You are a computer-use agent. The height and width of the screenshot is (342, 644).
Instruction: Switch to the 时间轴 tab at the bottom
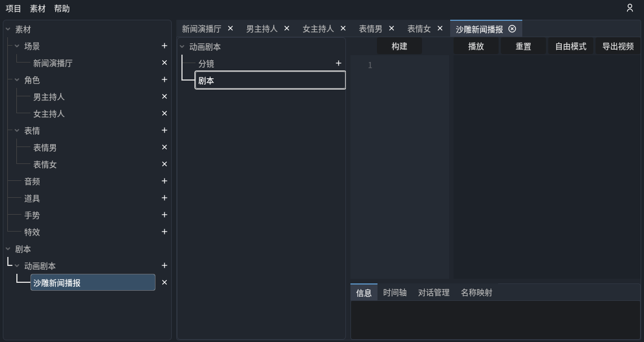pos(394,292)
